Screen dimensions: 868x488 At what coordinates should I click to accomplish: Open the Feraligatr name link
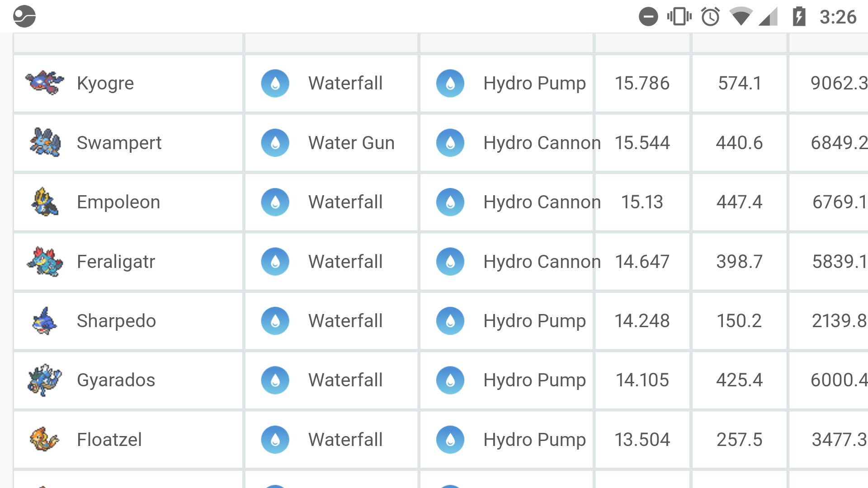pos(116,262)
